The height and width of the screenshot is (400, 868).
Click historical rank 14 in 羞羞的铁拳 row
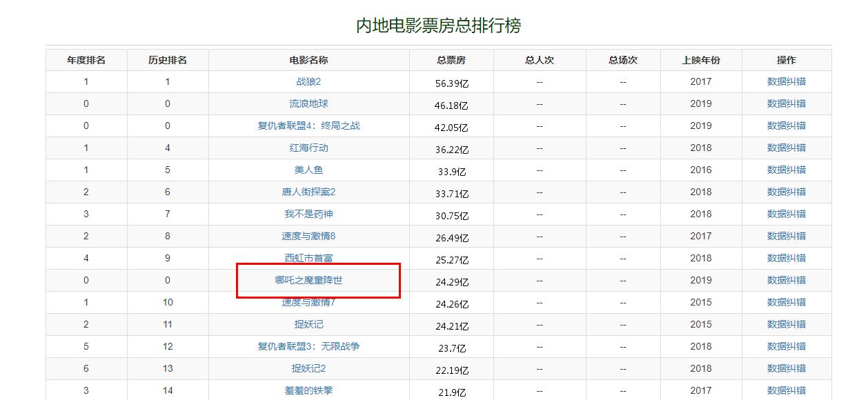(x=168, y=390)
